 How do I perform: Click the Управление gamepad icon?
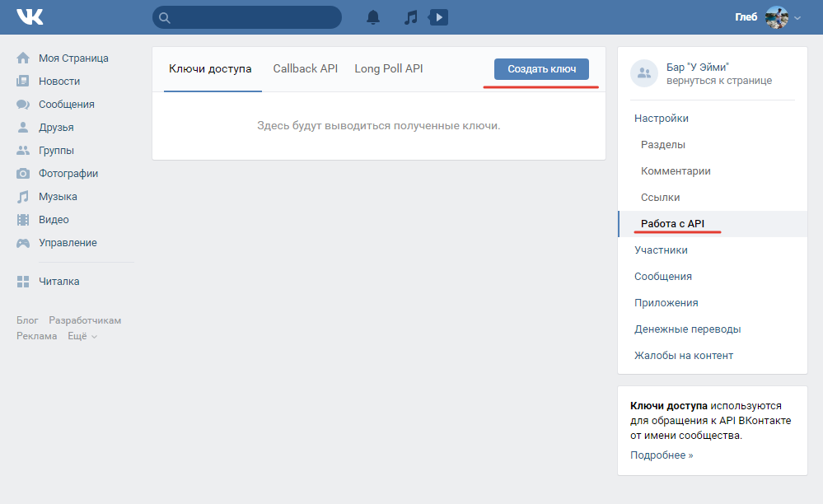pyautogui.click(x=23, y=243)
